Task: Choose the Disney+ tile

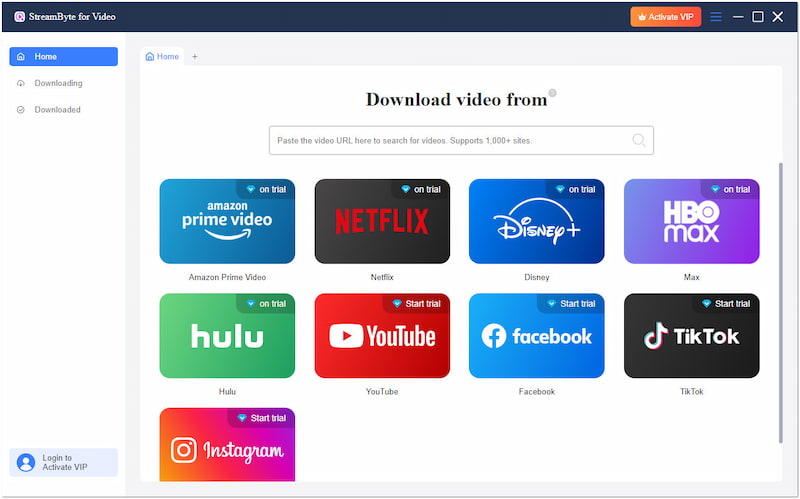Action: click(x=536, y=222)
